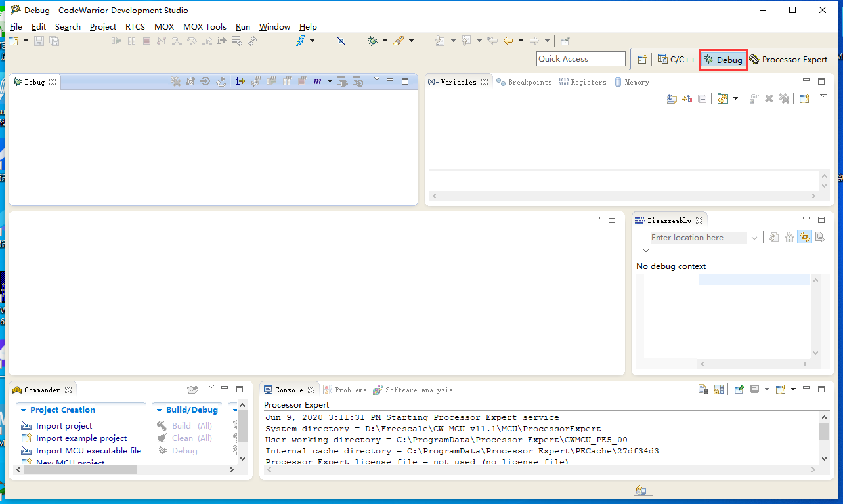
Task: Open the Run menu
Action: (x=243, y=27)
